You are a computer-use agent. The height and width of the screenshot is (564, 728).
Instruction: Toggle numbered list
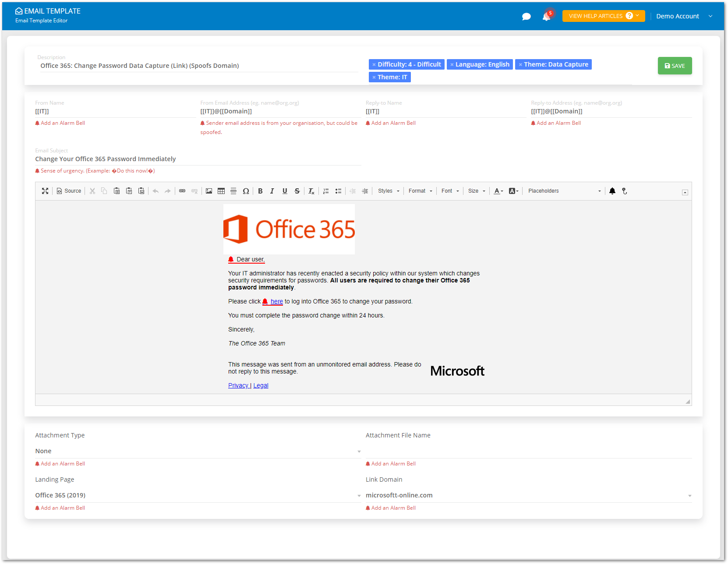coord(326,191)
